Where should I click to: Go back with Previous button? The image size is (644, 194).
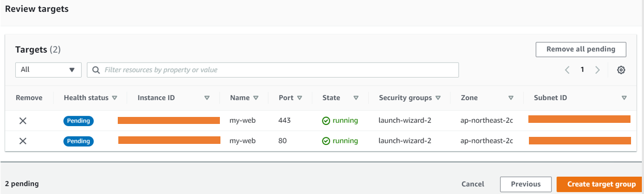pos(526,184)
